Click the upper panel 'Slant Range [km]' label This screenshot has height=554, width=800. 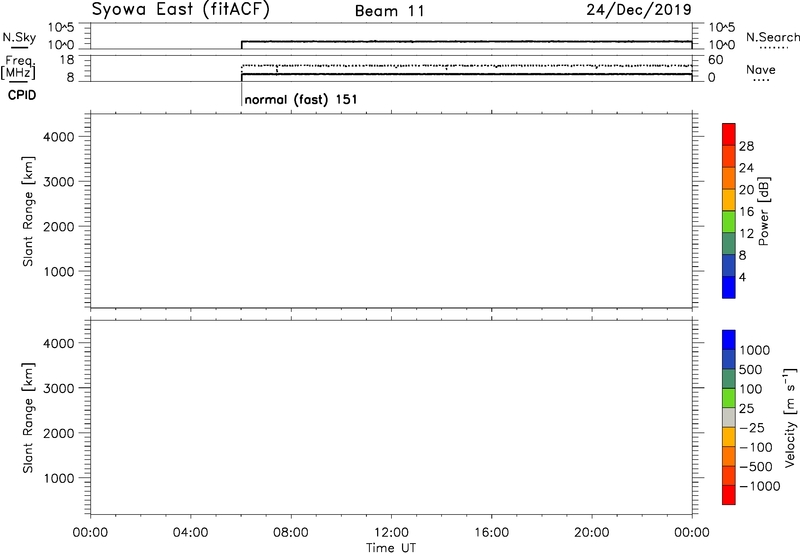coord(28,211)
